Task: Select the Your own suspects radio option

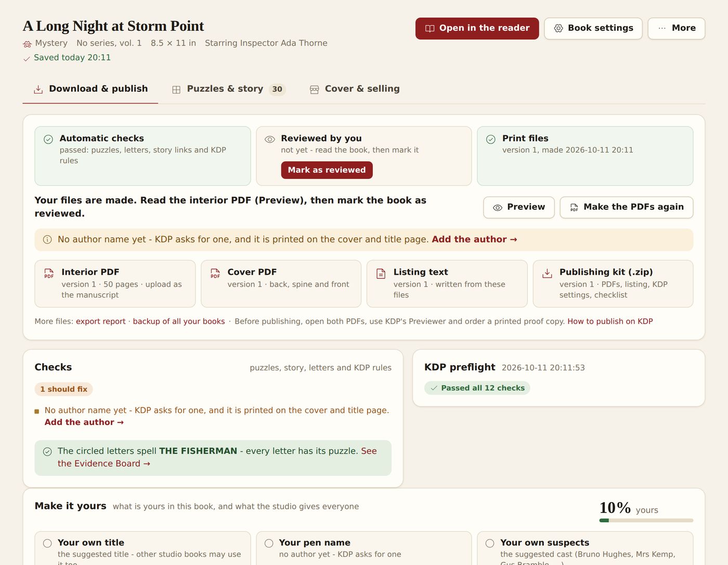Action: (490, 543)
